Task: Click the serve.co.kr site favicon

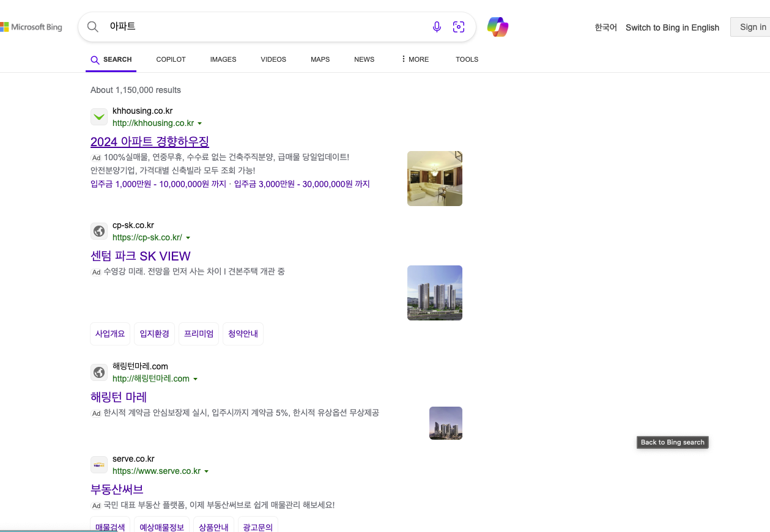Action: [98, 465]
